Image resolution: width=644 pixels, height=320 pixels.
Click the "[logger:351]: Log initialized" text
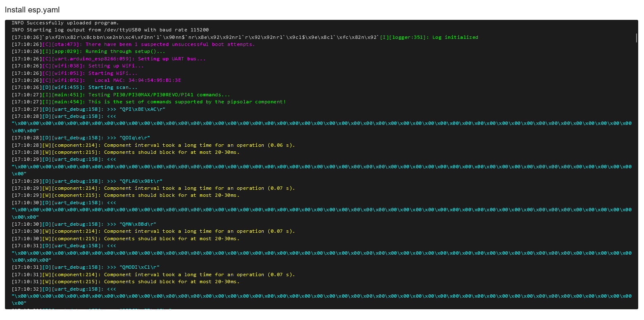[x=429, y=37]
